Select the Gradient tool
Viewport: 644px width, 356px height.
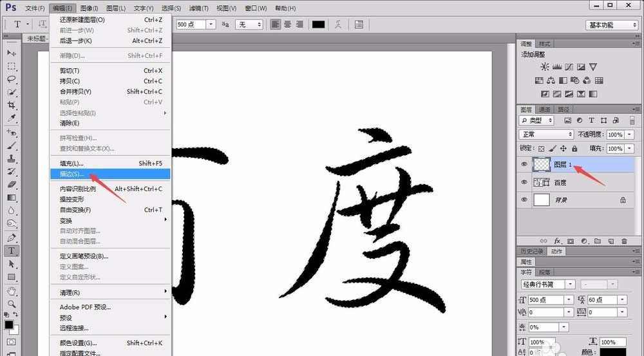coord(12,198)
